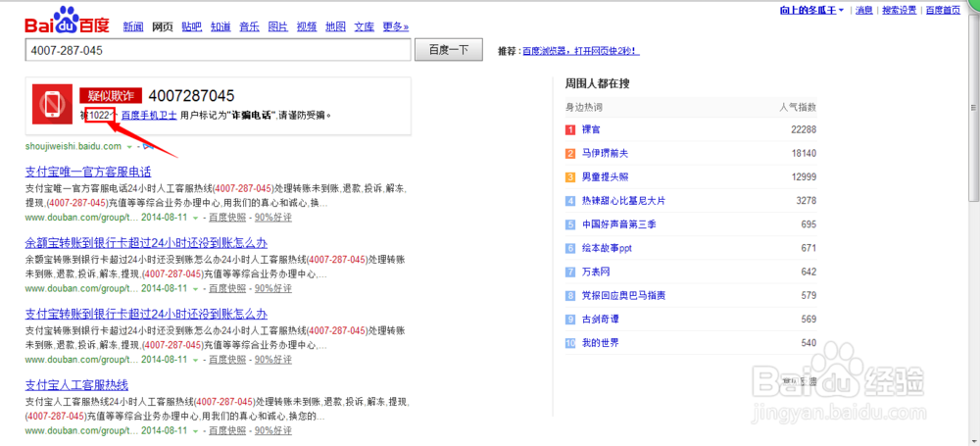
Task: Open 百度快照 for 支付宝人工客服热线 result
Action: click(227, 431)
